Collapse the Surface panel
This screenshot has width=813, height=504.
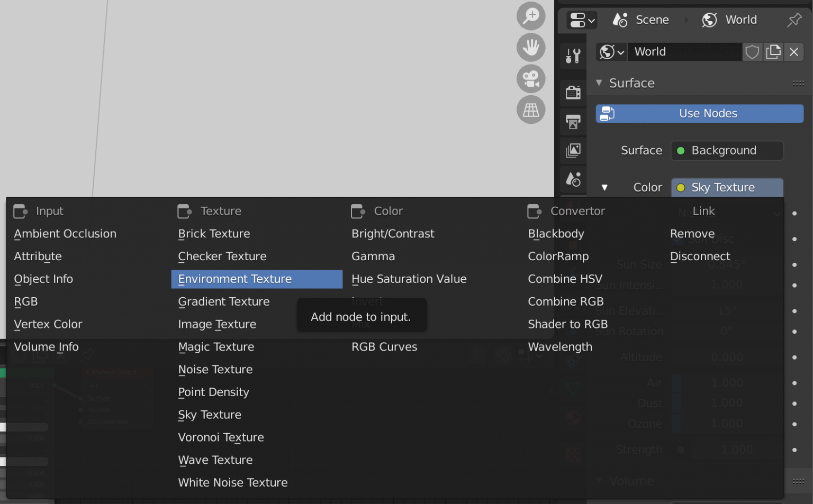[599, 83]
